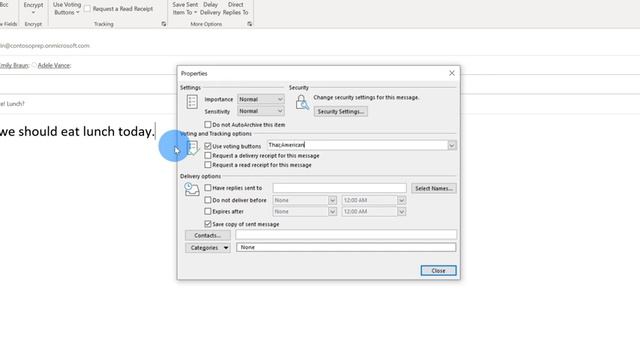Open the Categories dropdown button
640x360 pixels.
pos(207,248)
